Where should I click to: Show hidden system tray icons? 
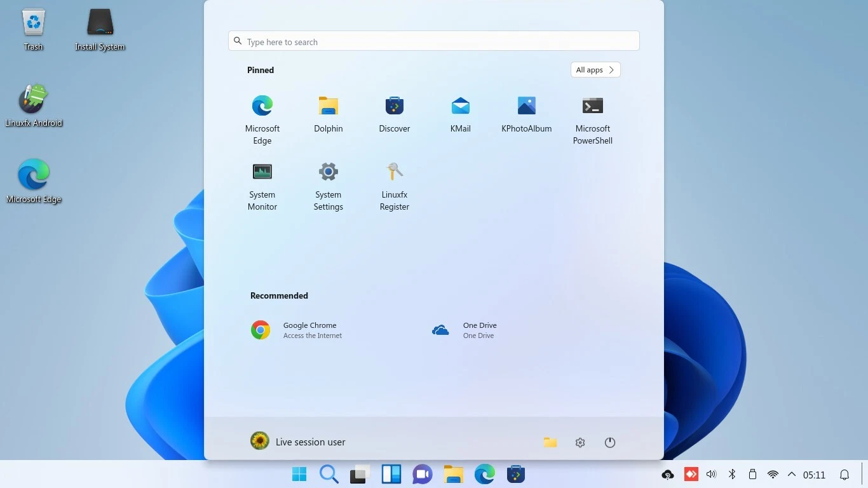point(792,475)
